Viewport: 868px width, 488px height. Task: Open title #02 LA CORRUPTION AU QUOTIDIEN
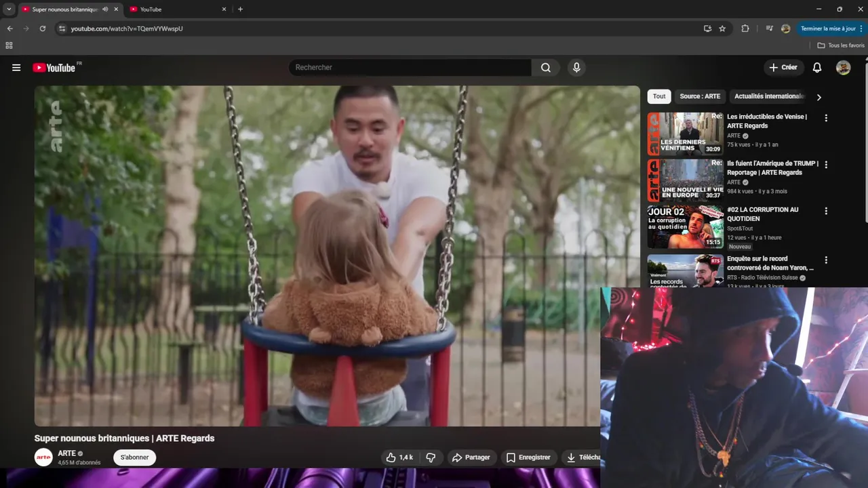point(762,214)
